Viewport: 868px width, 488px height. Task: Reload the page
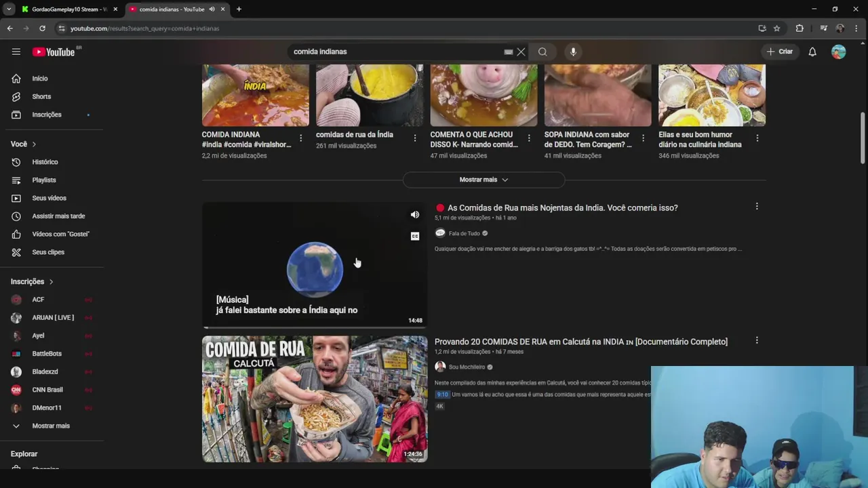pos(42,28)
